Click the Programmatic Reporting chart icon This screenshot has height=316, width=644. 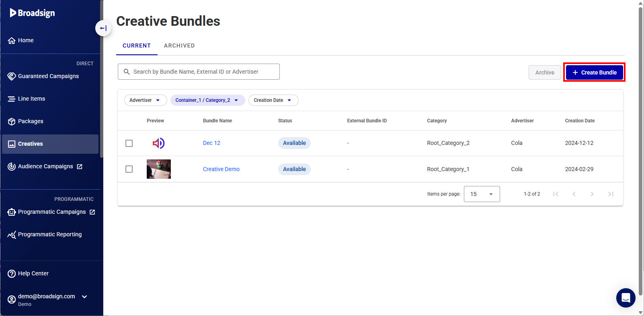[12, 235]
